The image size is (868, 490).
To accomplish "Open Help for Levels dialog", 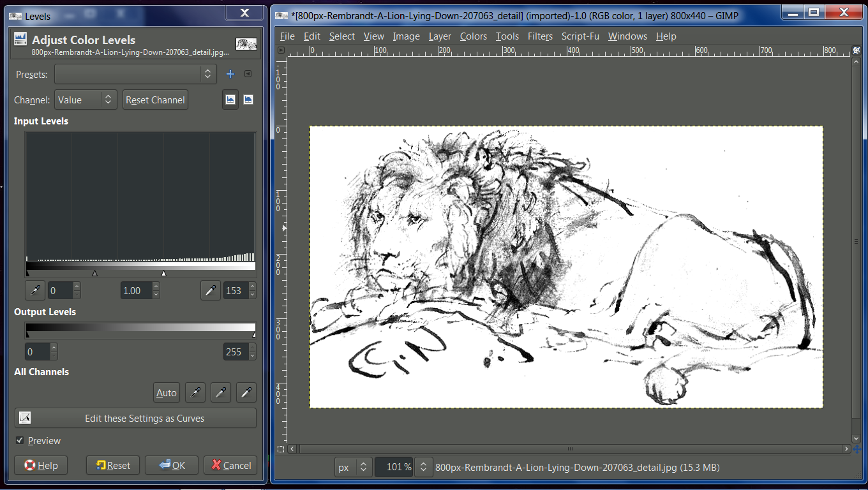I will click(40, 465).
